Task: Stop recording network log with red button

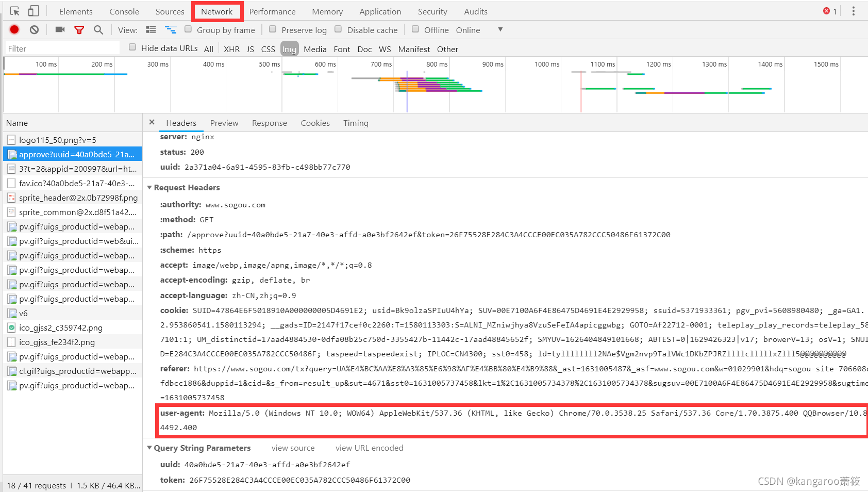Action: click(x=14, y=29)
